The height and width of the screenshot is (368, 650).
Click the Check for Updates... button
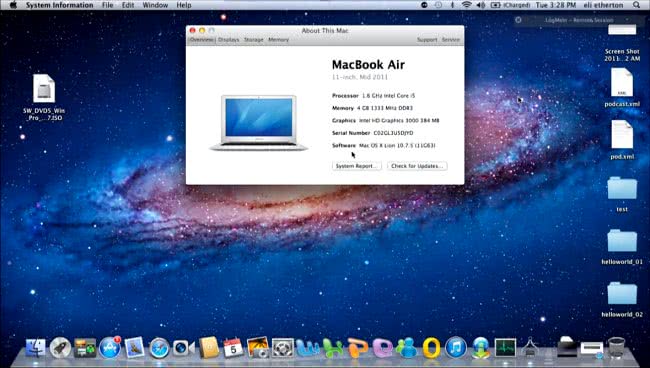(x=417, y=166)
